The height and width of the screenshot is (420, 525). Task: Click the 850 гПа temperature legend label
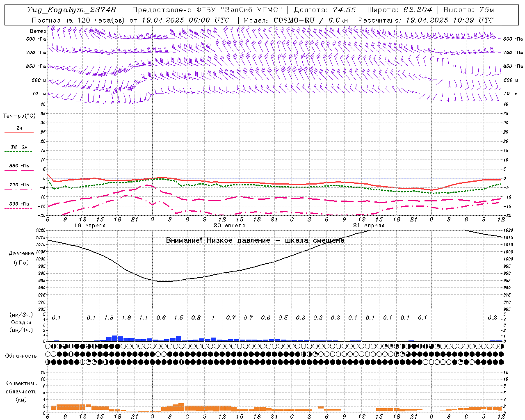[19, 166]
